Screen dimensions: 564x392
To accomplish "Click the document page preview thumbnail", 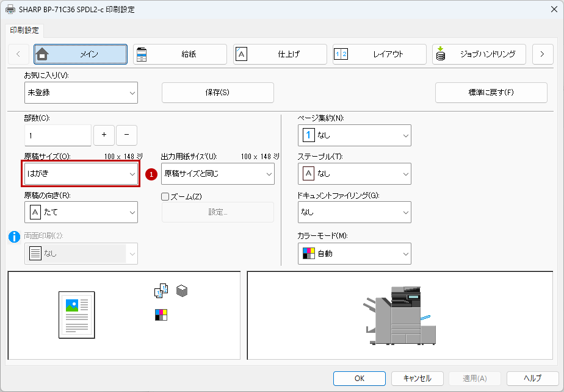I will click(77, 315).
